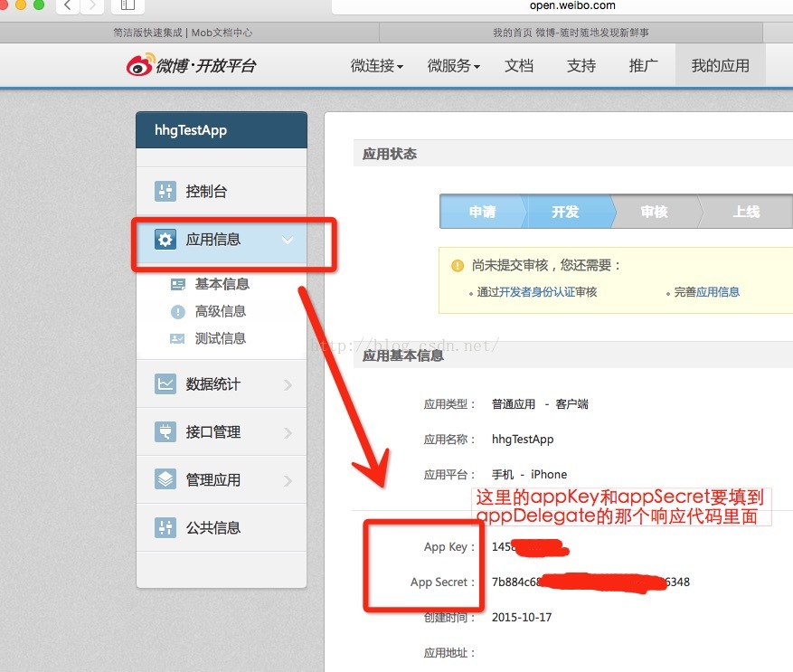The image size is (793, 672).
Task: Click the App Secret label
Action: (x=442, y=582)
